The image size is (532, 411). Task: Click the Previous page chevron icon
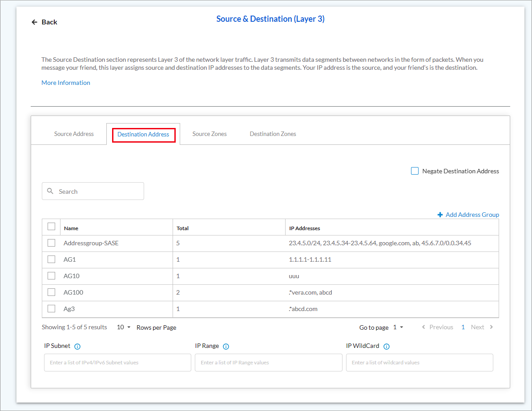click(x=423, y=327)
